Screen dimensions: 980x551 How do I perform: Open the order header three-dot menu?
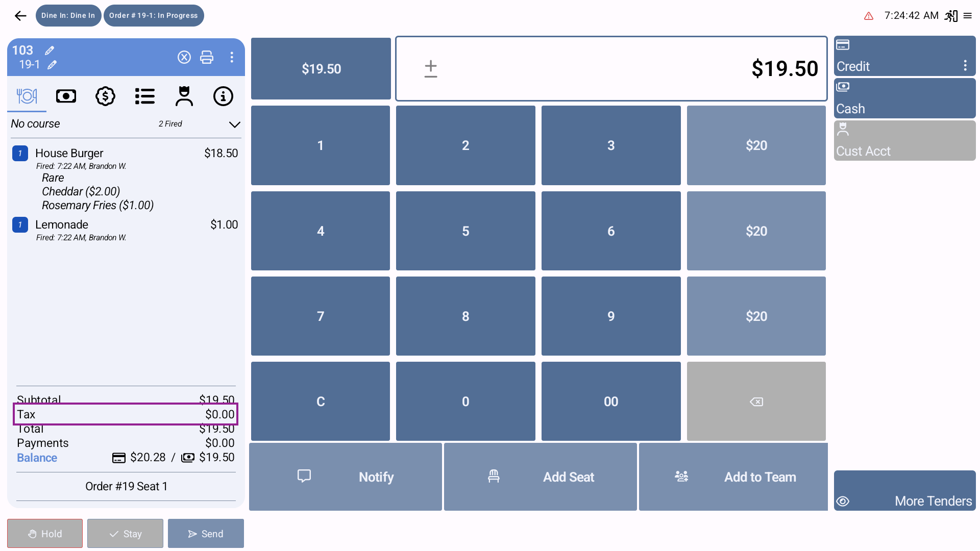point(232,57)
